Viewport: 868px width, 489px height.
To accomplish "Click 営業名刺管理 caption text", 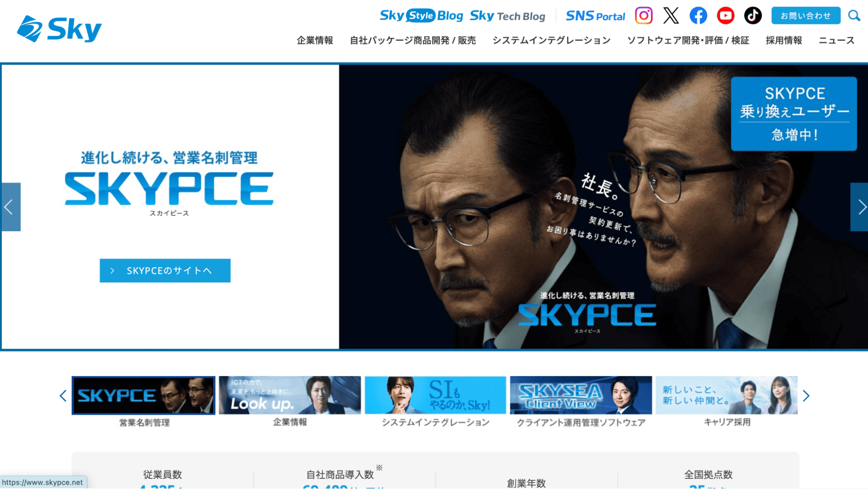I will (145, 423).
